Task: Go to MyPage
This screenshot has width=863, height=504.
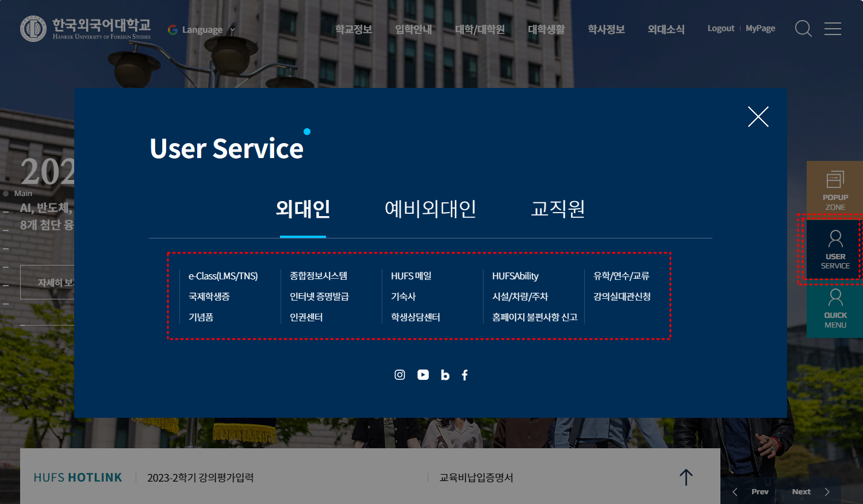Action: point(760,28)
